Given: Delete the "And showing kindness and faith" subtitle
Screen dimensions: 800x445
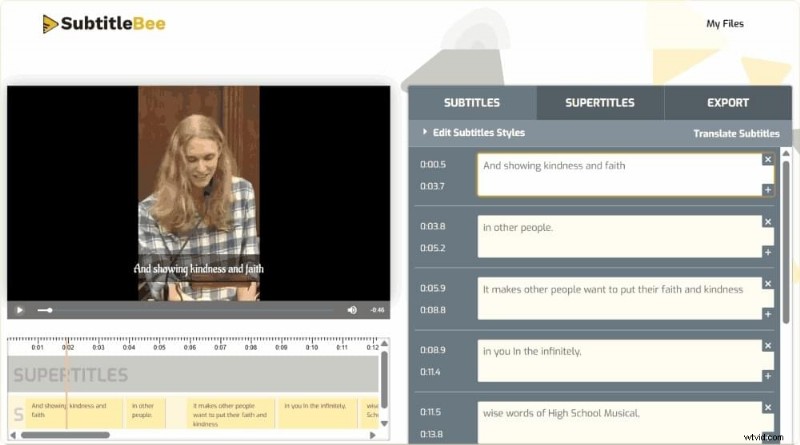Looking at the screenshot, I should click(768, 159).
